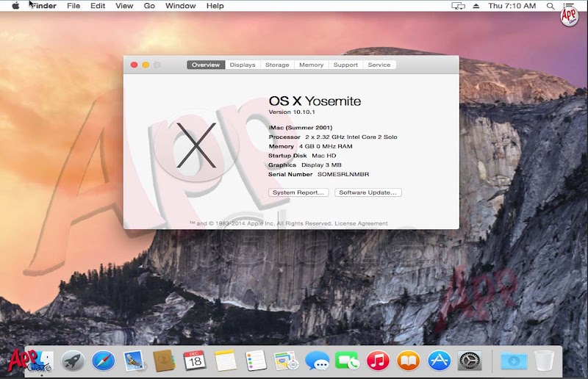This screenshot has height=379, width=588.
Task: Open the File menu
Action: (73, 6)
